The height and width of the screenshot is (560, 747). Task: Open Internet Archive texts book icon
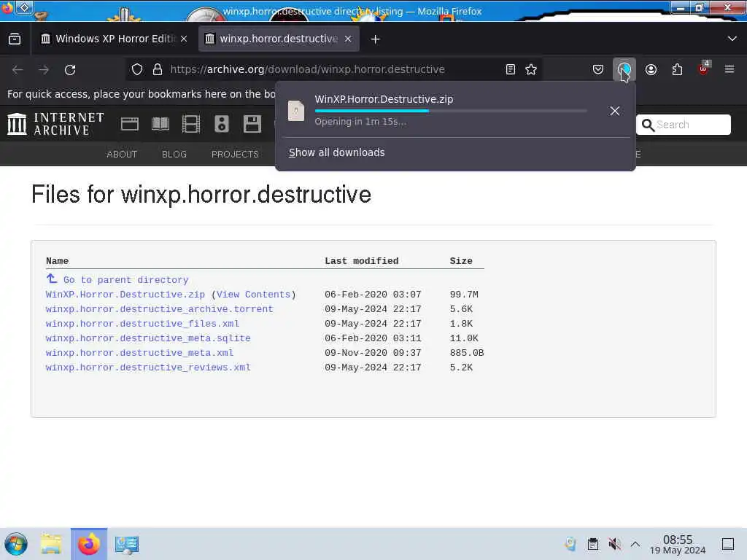[160, 124]
